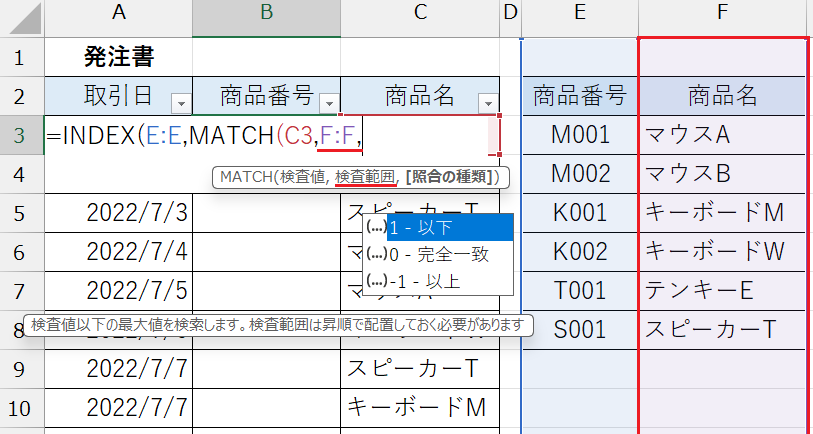The image size is (813, 434).
Task: Click the 検査値 argument in MATCH tooltip
Action: 303,177
